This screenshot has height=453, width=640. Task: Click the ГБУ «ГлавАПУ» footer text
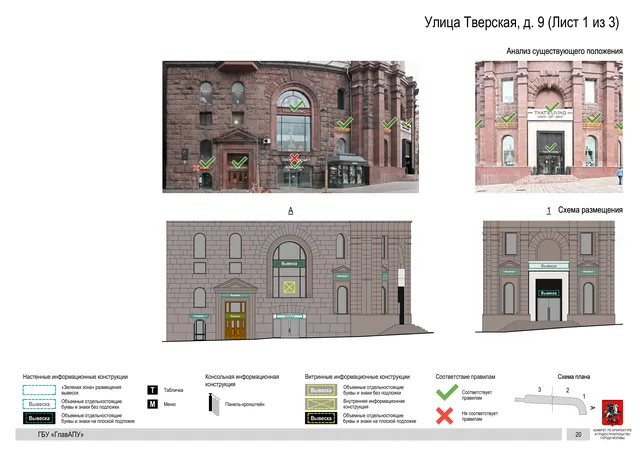point(61,435)
